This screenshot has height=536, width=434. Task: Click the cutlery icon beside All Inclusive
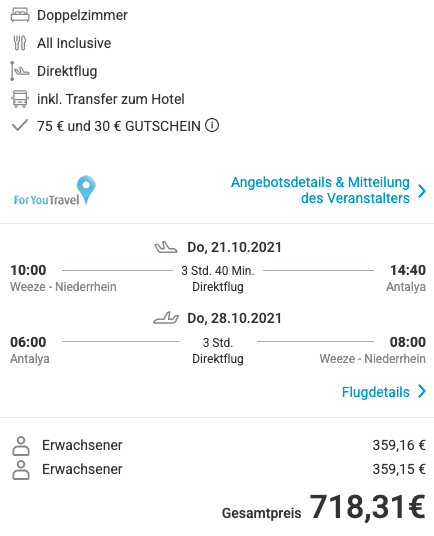pos(20,43)
